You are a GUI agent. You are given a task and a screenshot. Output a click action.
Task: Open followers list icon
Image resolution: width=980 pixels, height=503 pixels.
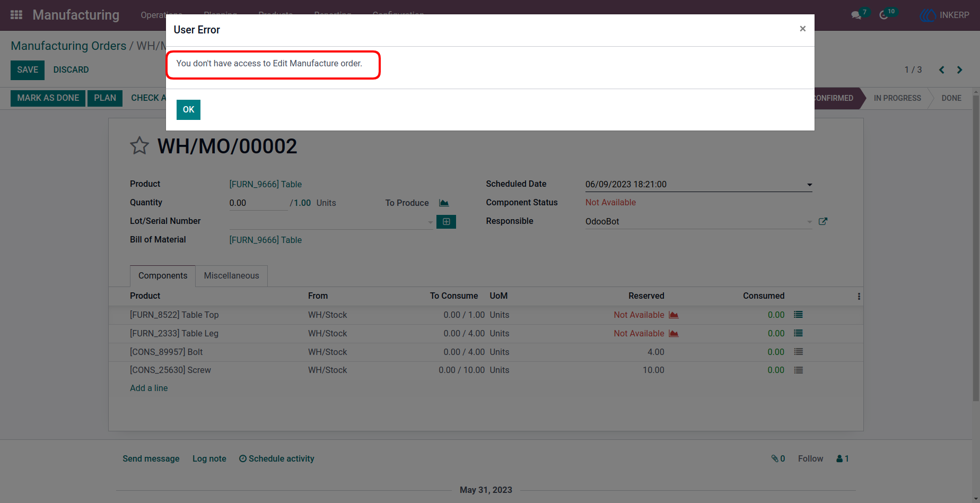[843, 458]
